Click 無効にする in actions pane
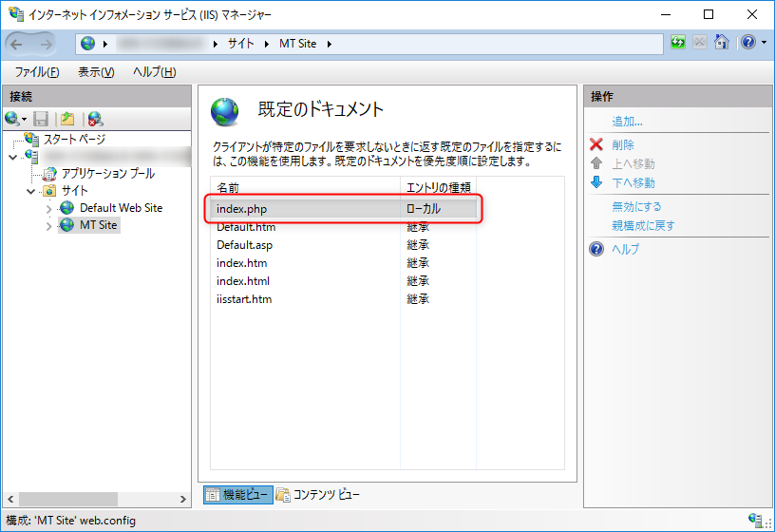This screenshot has width=775, height=532. [637, 206]
